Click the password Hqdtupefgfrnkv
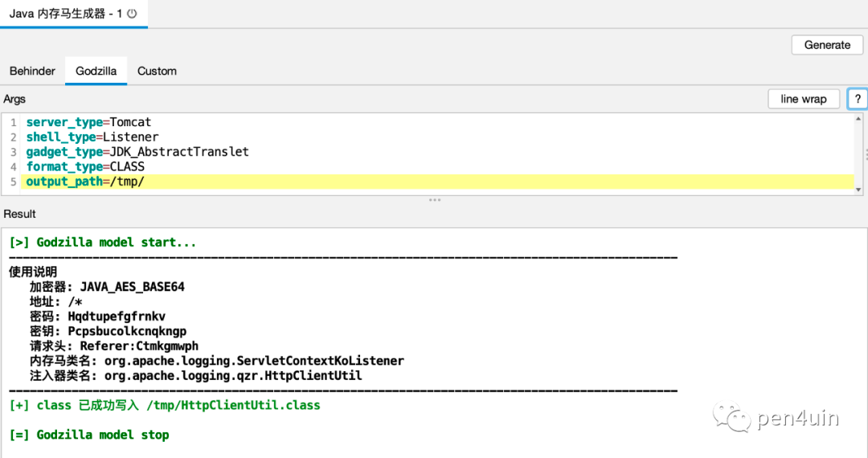868x458 pixels. (117, 317)
